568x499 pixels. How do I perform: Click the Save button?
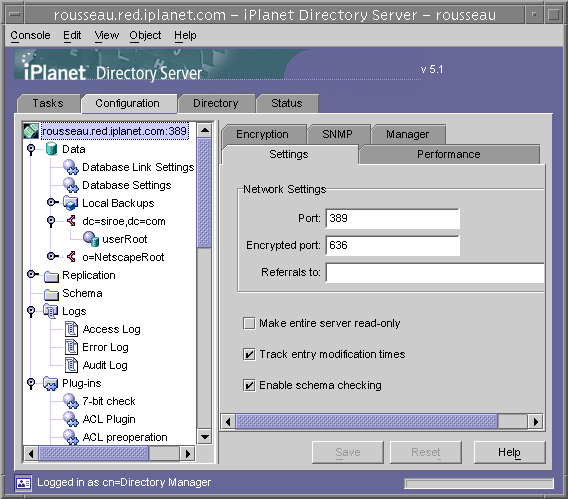[348, 452]
